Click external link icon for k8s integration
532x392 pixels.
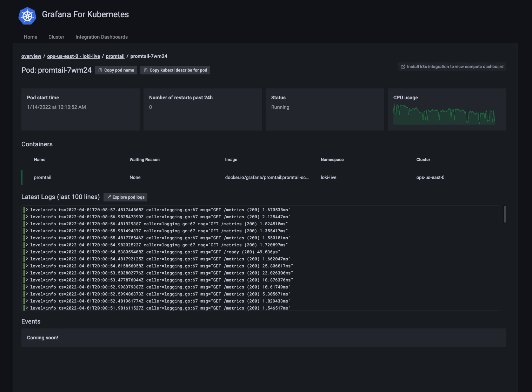403,67
